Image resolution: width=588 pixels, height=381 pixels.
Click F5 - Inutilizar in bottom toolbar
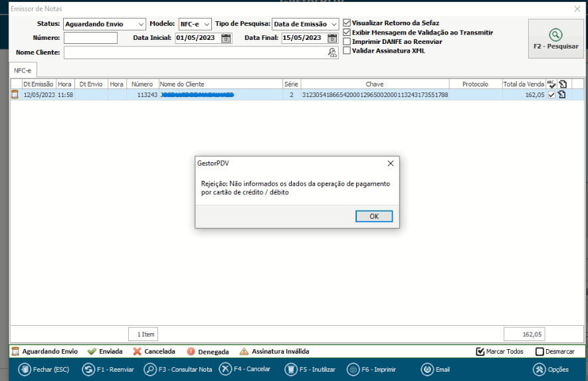[310, 370]
